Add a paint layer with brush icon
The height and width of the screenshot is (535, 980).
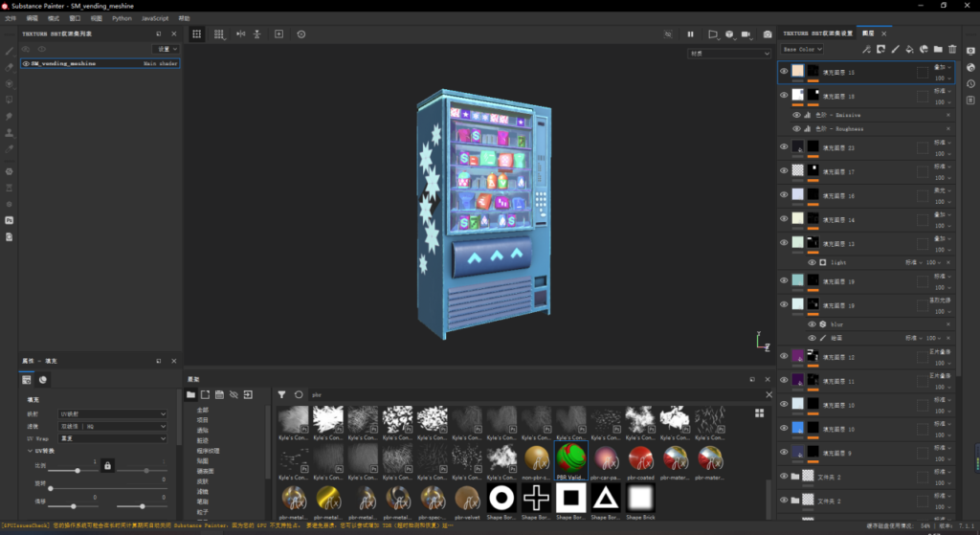pos(895,49)
